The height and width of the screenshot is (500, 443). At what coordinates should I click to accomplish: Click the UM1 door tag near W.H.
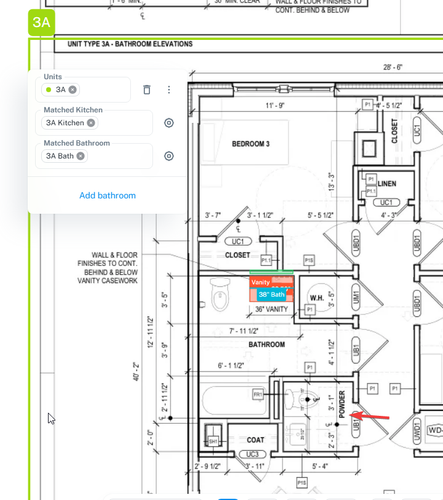tap(356, 297)
